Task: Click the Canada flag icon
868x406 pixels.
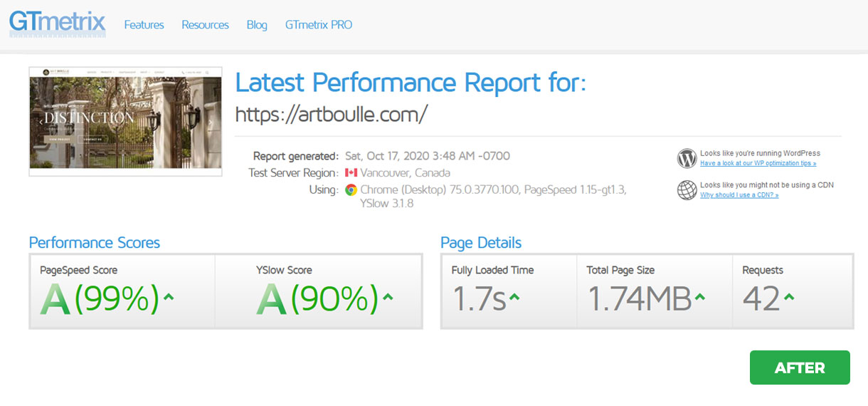Action: pos(351,173)
